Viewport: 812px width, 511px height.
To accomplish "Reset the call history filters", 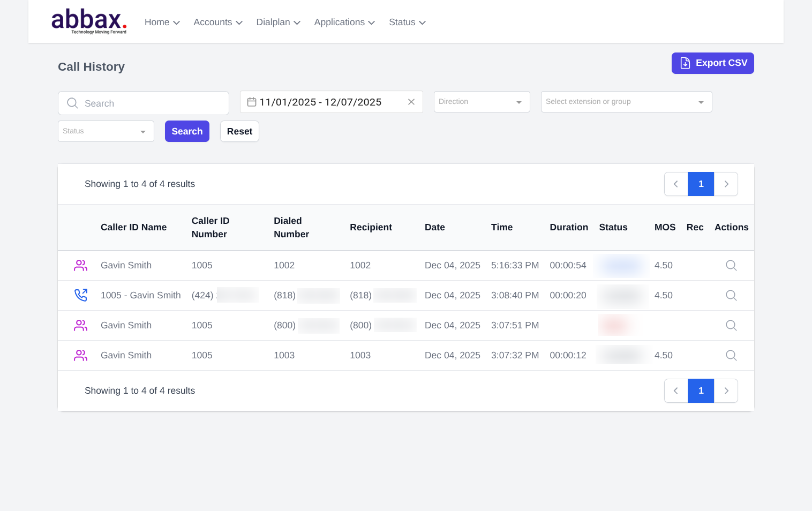I will coord(239,131).
